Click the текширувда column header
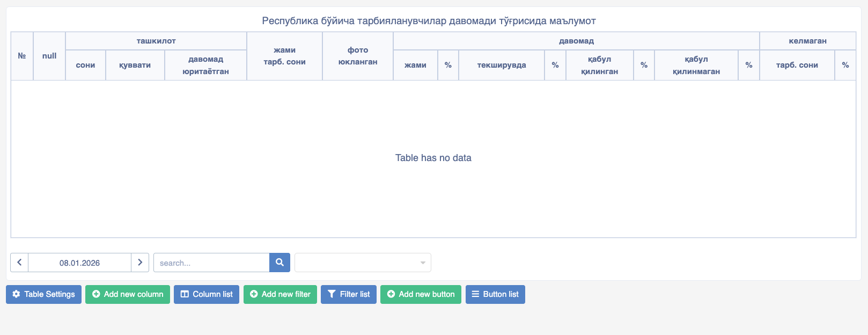This screenshot has height=335, width=868. tap(502, 65)
